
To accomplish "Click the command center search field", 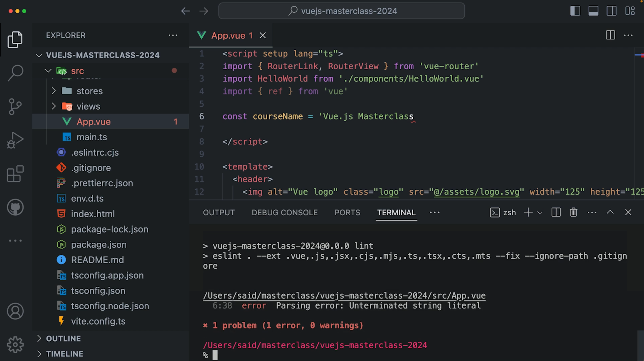I will [x=341, y=11].
